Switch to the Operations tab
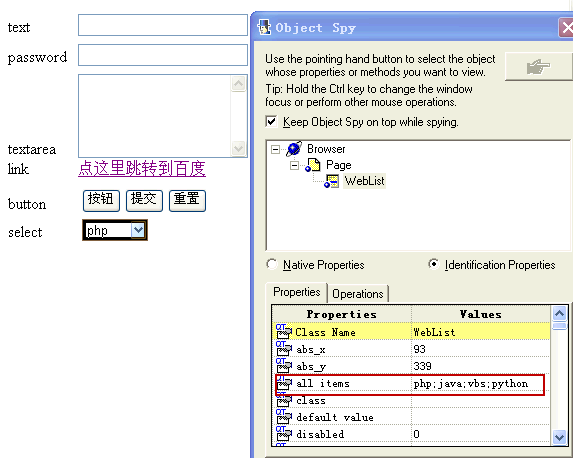Screen dimensions: 573x458 pos(358,294)
